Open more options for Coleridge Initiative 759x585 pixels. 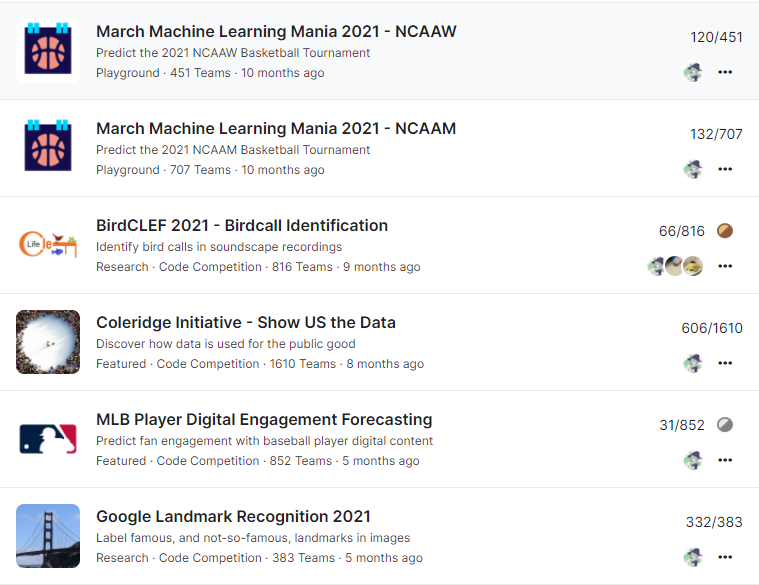725,363
